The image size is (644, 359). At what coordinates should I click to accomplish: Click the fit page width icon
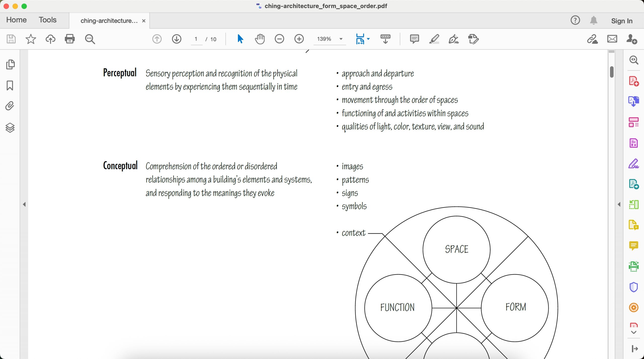pyautogui.click(x=360, y=39)
